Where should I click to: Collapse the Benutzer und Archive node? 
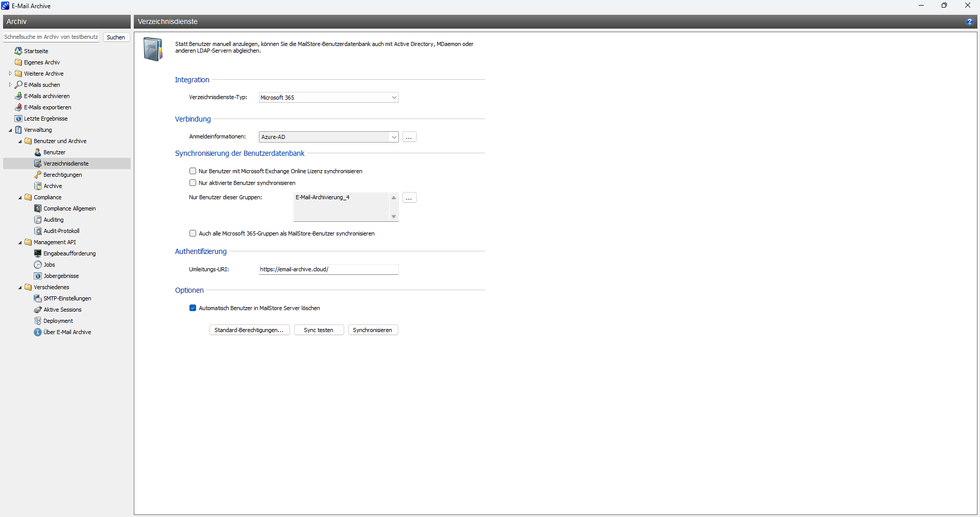[20, 141]
